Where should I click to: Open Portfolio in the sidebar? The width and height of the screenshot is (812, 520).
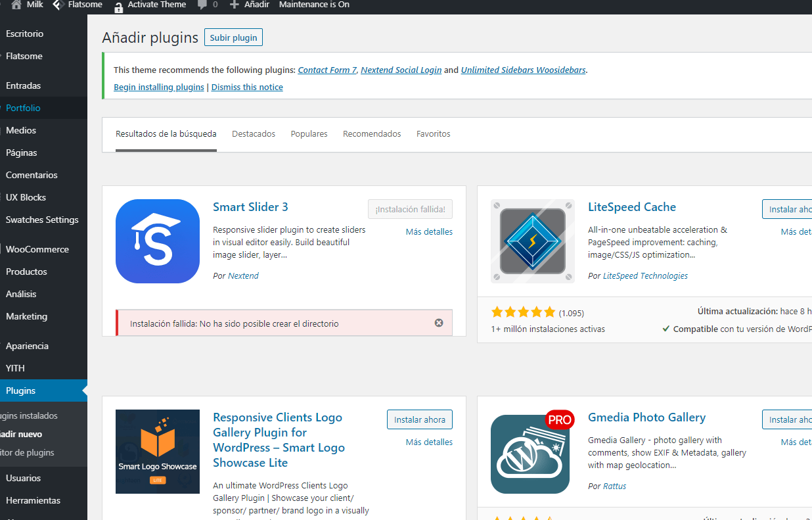tap(23, 108)
